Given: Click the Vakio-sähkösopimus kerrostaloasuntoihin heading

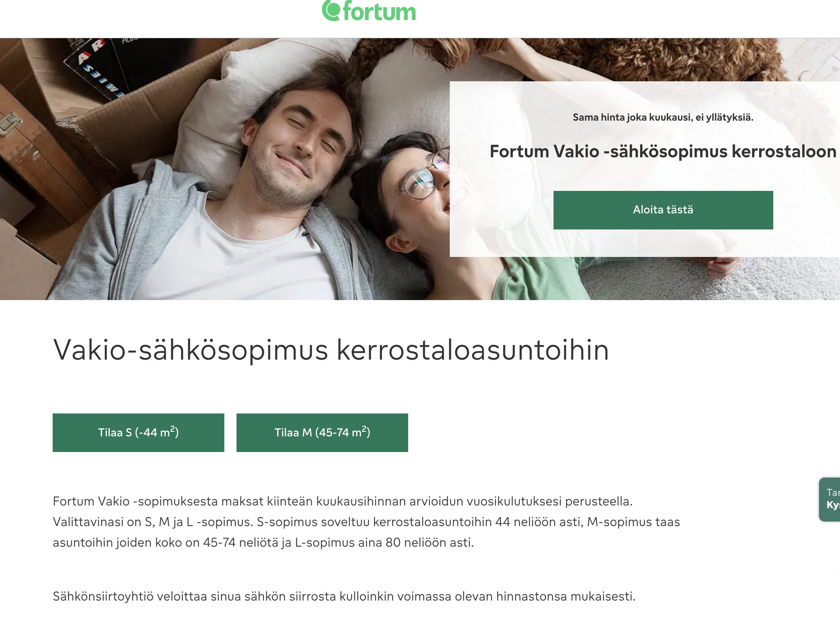Looking at the screenshot, I should pyautogui.click(x=331, y=350).
